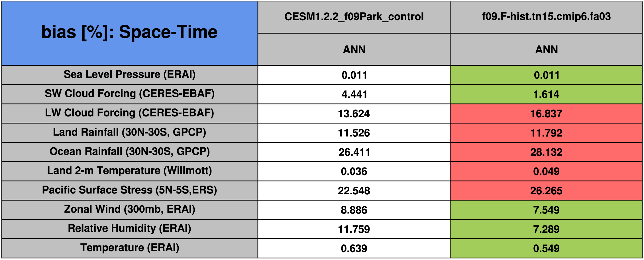Select the green 7.289 humidity cell
The image size is (644, 260).
coord(546,229)
